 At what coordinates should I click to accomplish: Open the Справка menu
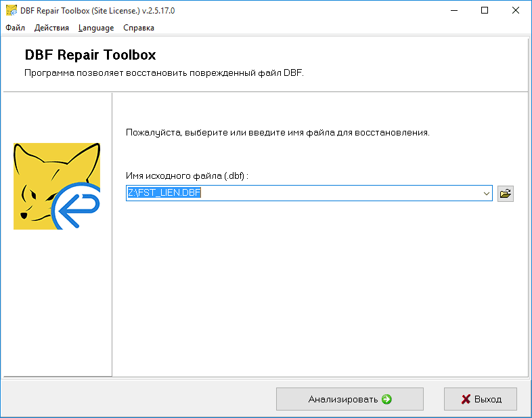(139, 28)
